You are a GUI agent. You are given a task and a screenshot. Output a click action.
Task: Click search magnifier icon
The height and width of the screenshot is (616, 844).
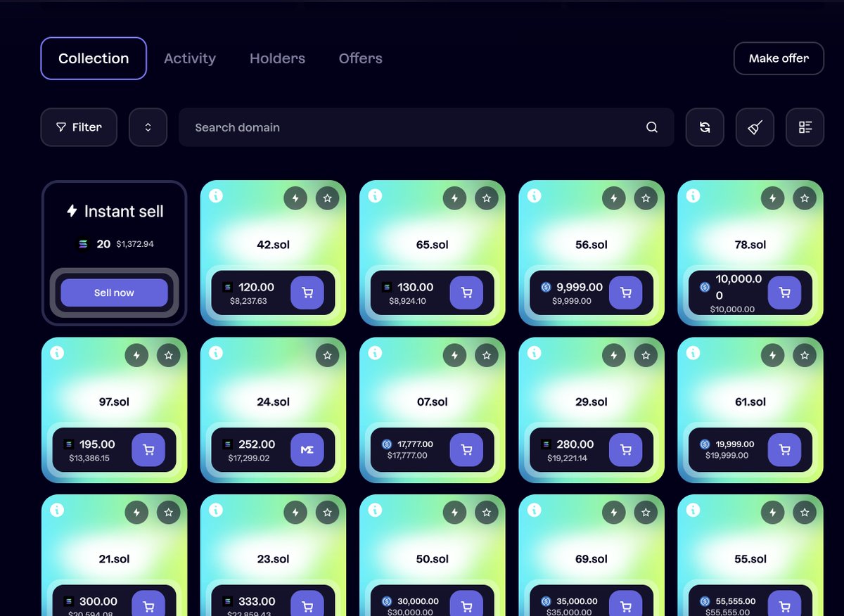(x=652, y=127)
